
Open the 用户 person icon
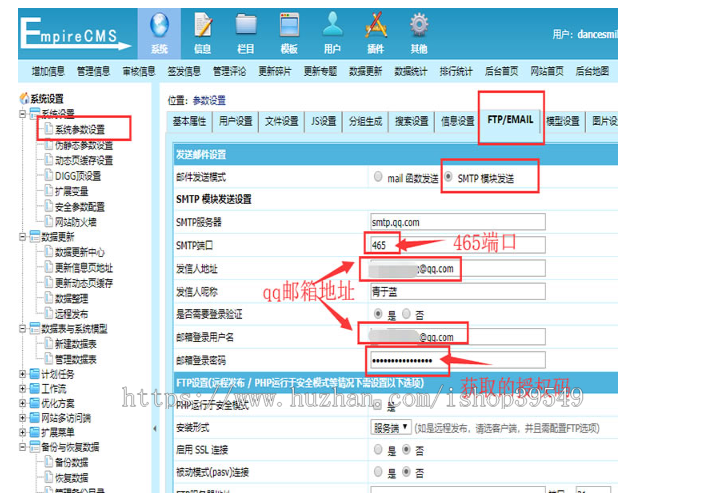pyautogui.click(x=332, y=25)
